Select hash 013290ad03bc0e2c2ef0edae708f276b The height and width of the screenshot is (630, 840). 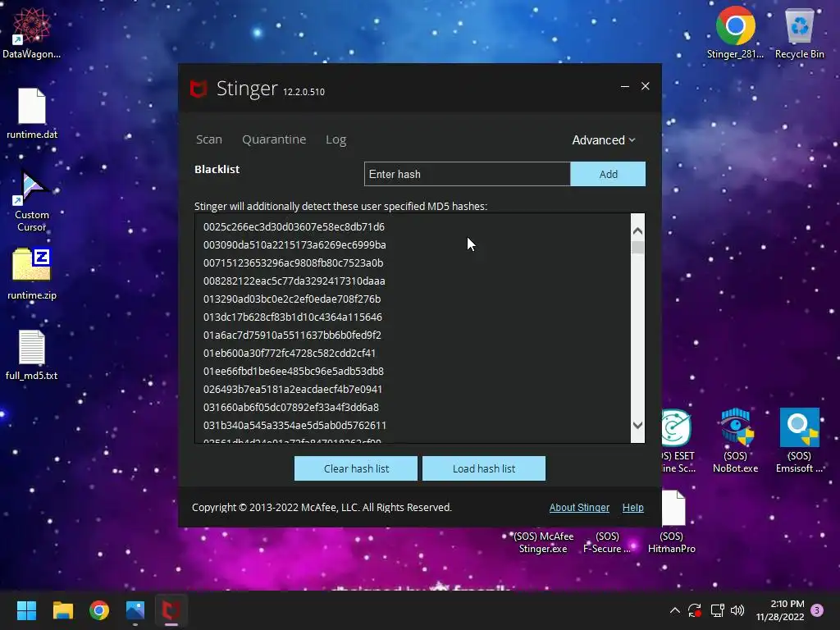pyautogui.click(x=292, y=299)
